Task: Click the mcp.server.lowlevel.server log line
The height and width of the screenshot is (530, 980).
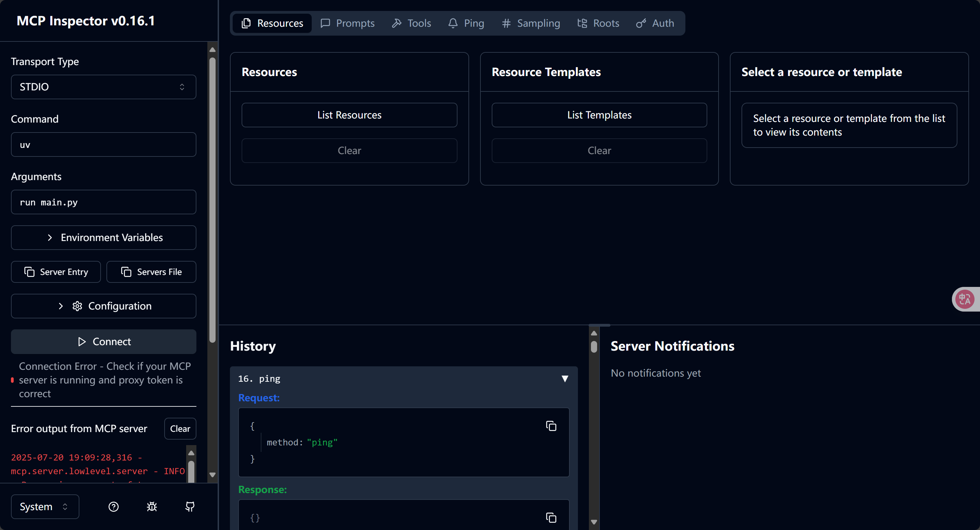Action: click(x=98, y=471)
